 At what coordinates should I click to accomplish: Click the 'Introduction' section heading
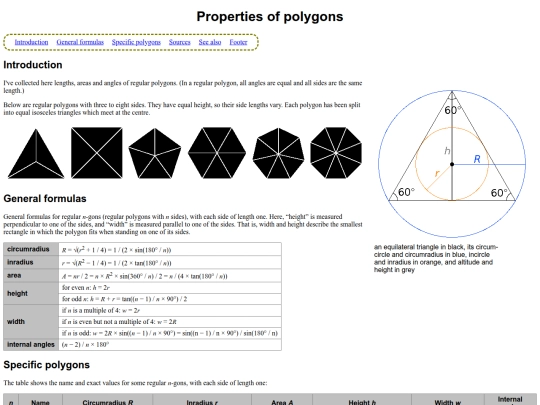(x=33, y=65)
